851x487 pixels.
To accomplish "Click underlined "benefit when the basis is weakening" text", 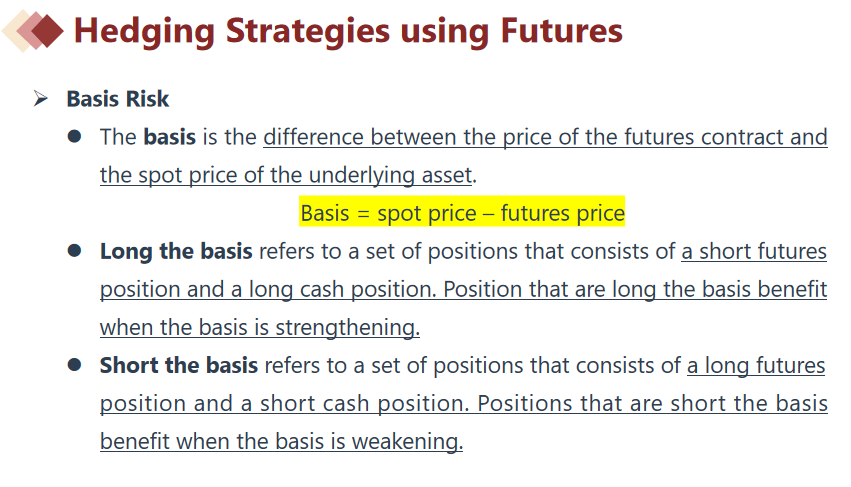I will (x=280, y=441).
